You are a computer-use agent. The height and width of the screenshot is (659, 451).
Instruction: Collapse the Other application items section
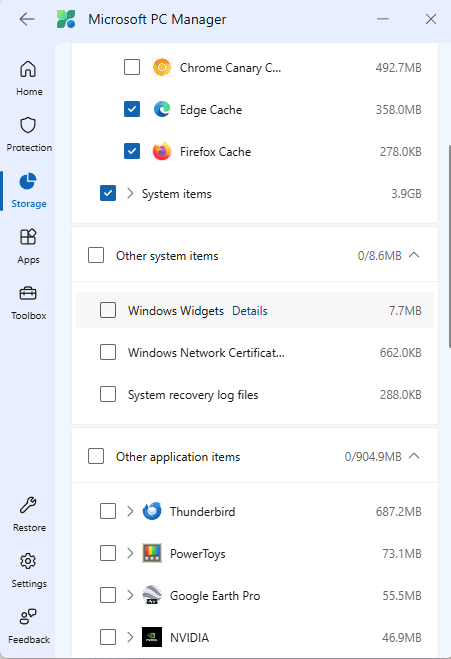[414, 456]
